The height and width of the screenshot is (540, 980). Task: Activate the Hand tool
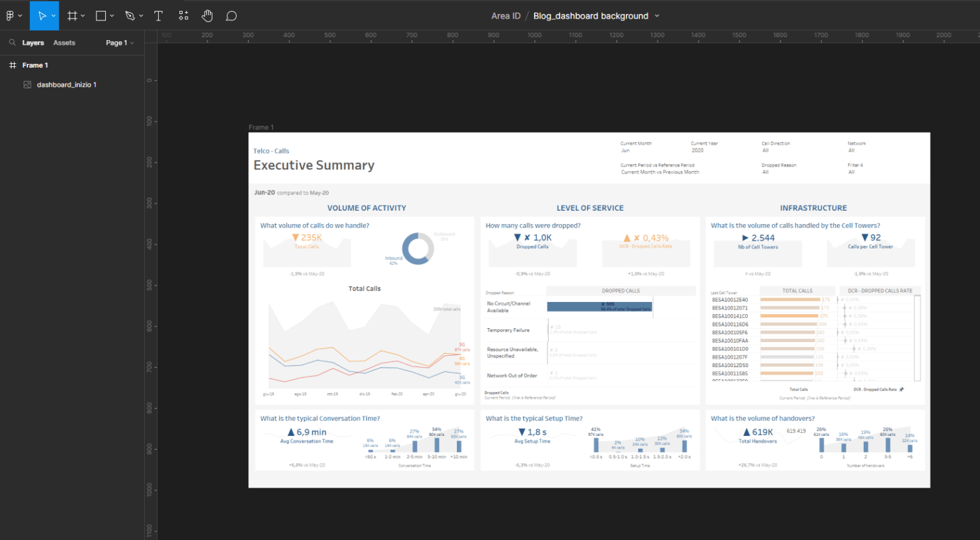pos(207,15)
